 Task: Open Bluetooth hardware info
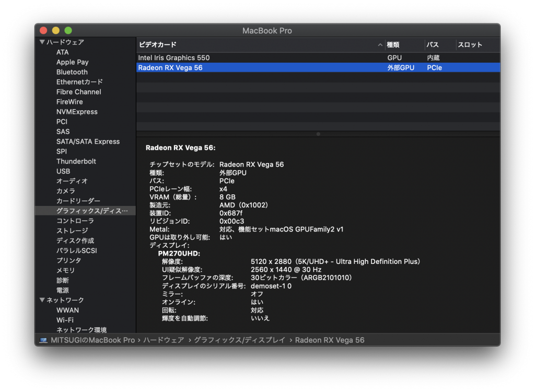click(x=72, y=72)
